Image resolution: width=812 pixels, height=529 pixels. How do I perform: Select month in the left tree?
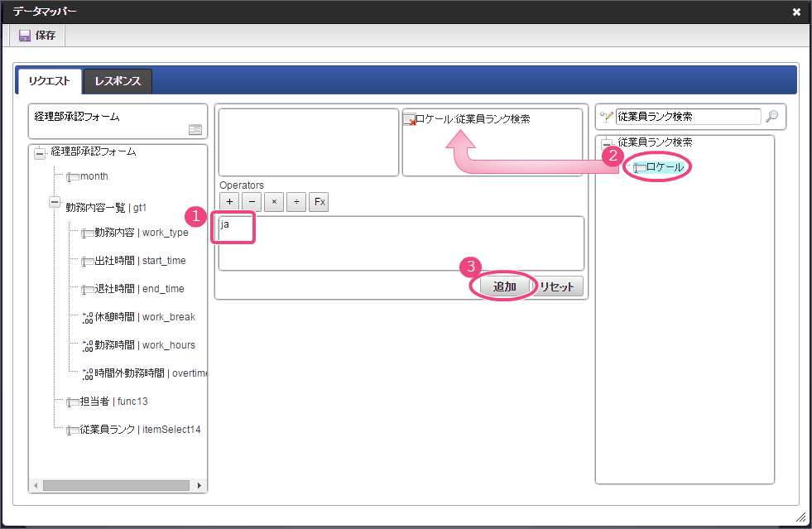[x=94, y=176]
